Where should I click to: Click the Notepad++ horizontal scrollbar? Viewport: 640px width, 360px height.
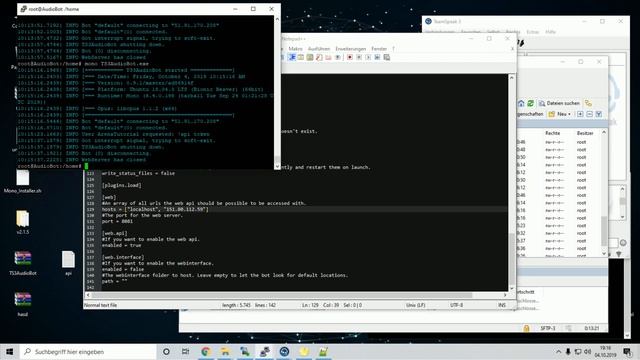297,295
